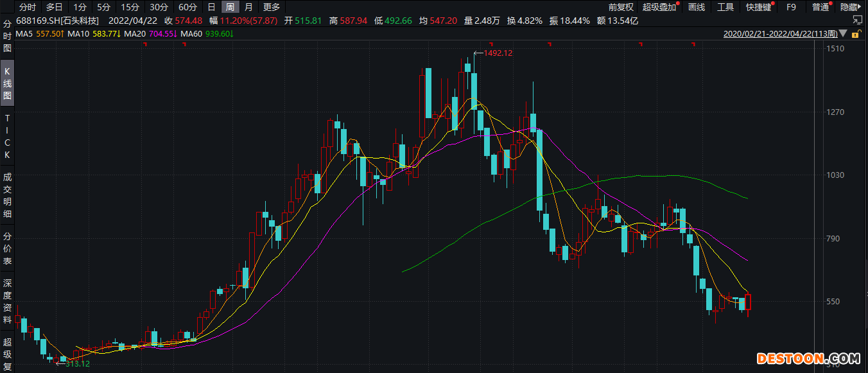This screenshot has height=373, width=868.
Task: Switch to 60分 timeframe
Action: [188, 7]
